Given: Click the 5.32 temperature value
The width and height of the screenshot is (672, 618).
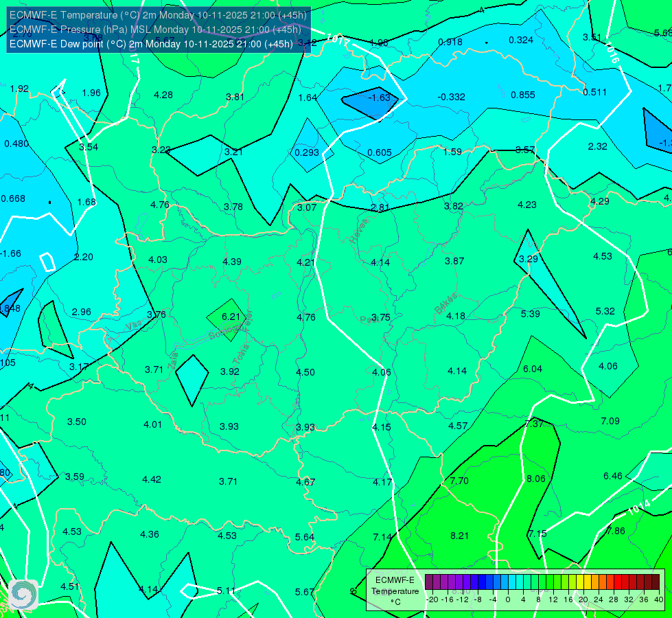Looking at the screenshot, I should 605,311.
